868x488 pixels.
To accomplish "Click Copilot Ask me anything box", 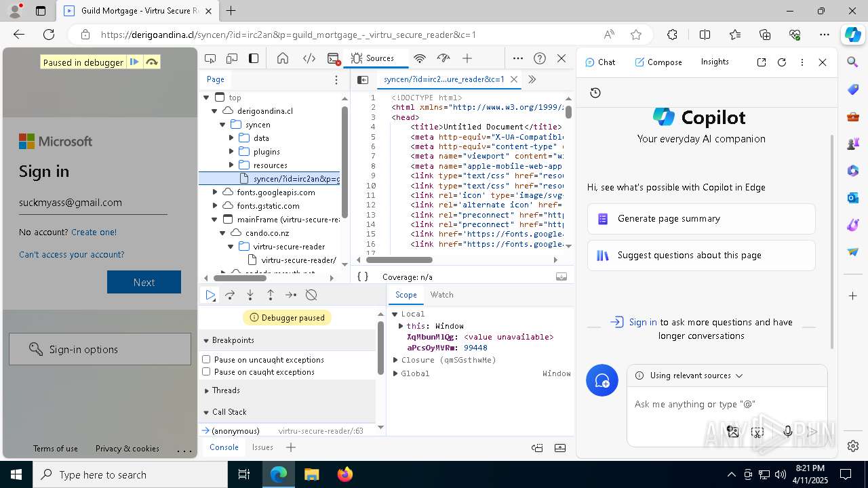I will click(726, 404).
